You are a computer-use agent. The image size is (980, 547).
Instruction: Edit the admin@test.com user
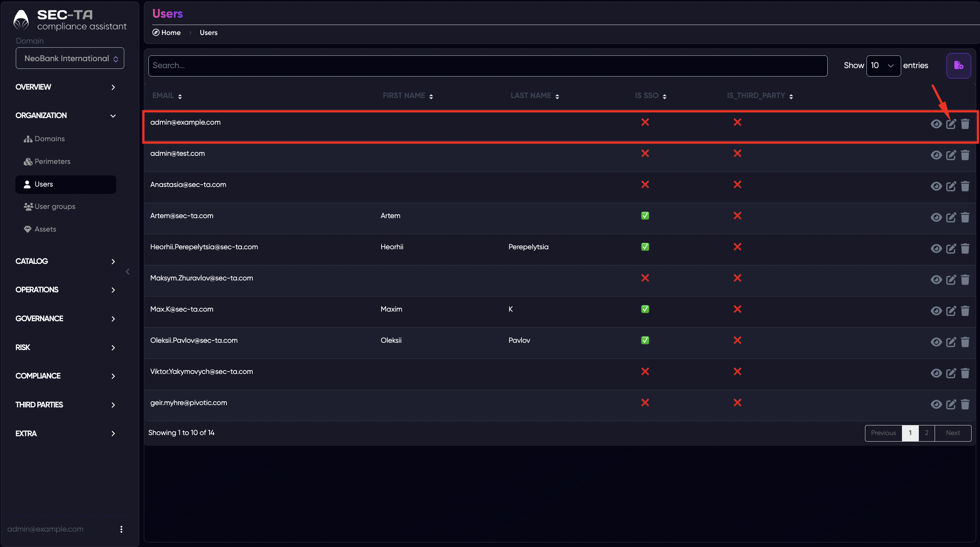coord(951,155)
